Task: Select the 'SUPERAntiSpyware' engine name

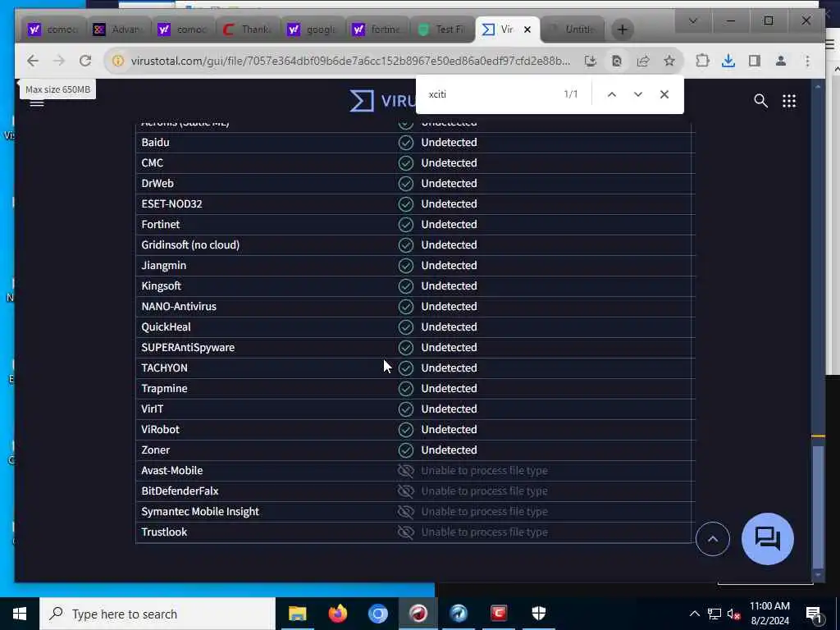Action: [188, 347]
